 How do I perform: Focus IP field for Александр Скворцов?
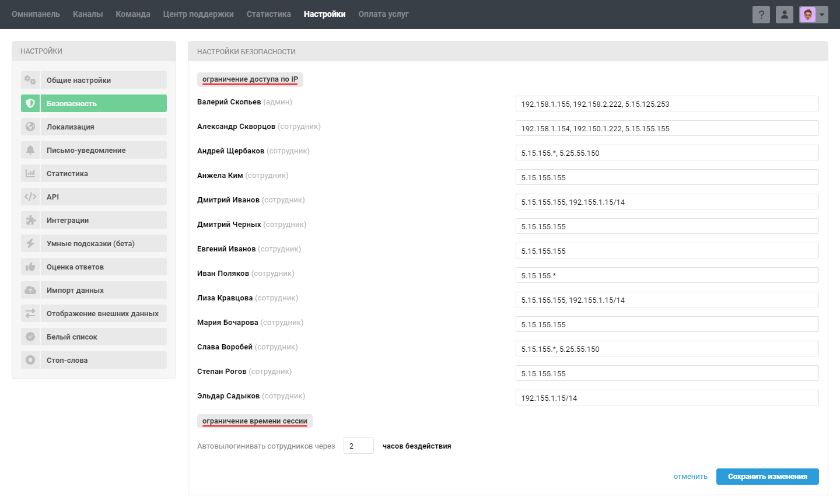(667, 128)
